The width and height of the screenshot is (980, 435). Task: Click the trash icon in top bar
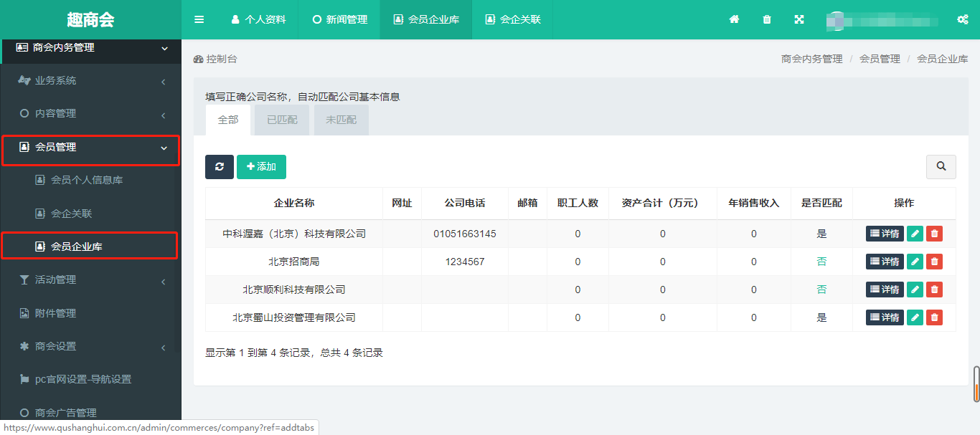pos(767,19)
